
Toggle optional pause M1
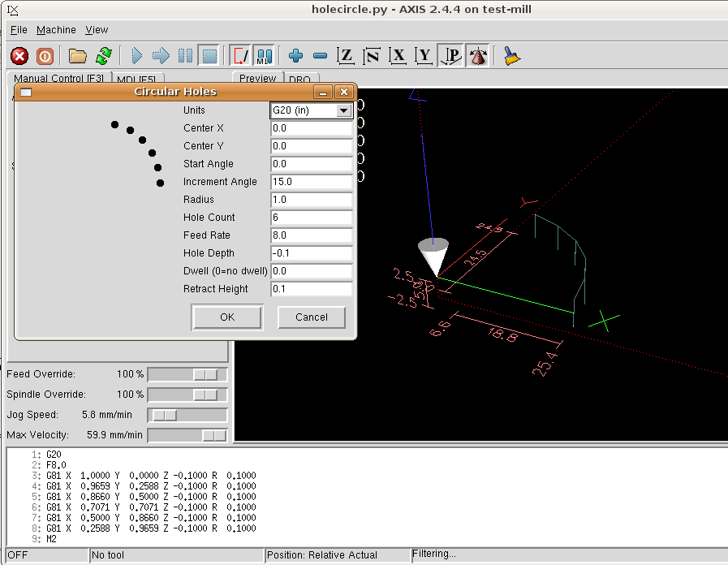coord(265,56)
